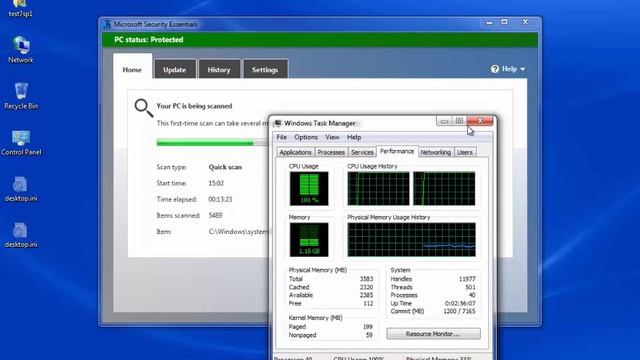
Task: Open the History tab
Action: (x=219, y=69)
